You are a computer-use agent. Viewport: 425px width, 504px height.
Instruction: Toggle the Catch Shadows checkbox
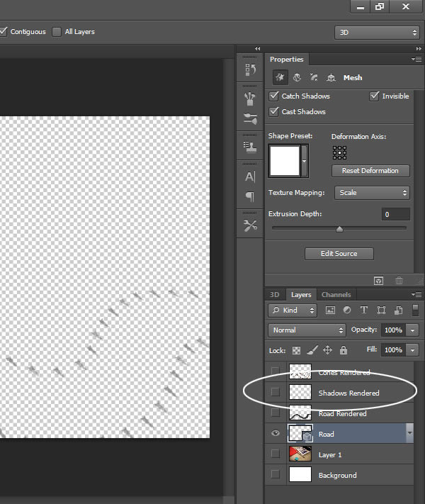[273, 96]
